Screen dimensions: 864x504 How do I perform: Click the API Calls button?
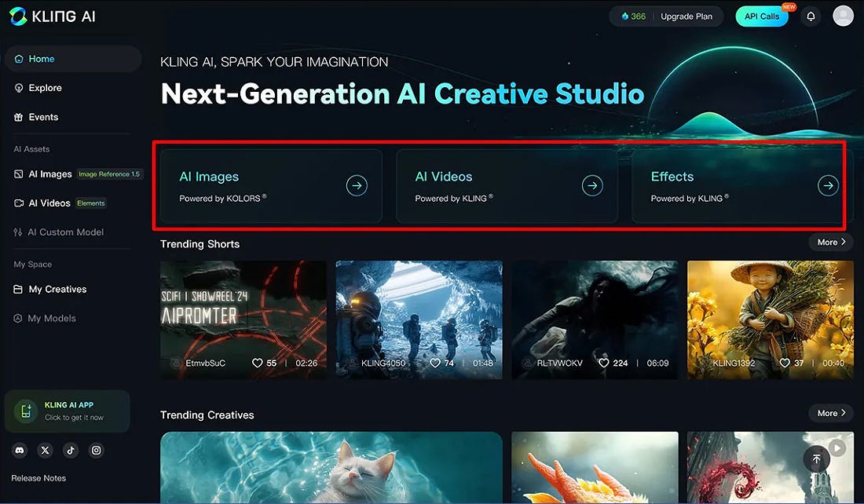tap(762, 16)
